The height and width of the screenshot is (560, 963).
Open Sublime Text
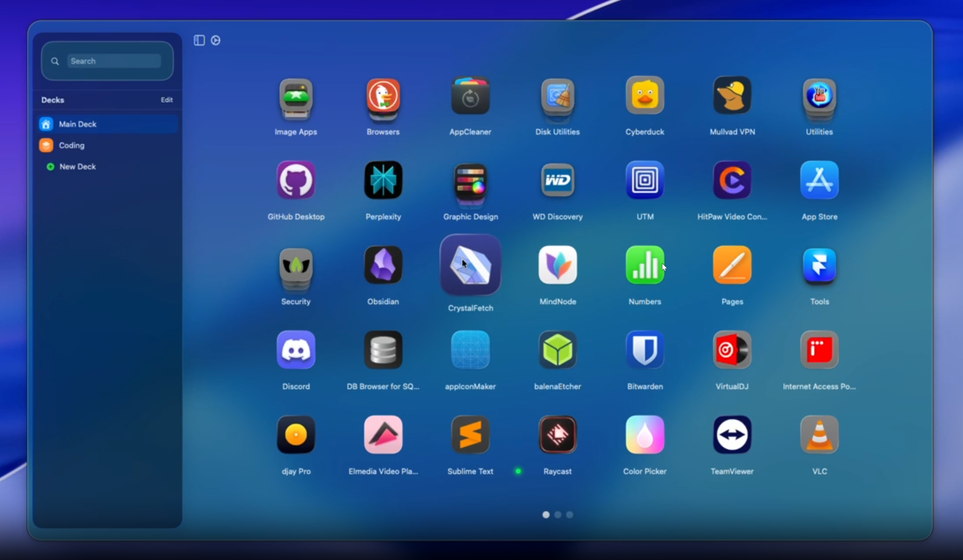click(x=470, y=434)
